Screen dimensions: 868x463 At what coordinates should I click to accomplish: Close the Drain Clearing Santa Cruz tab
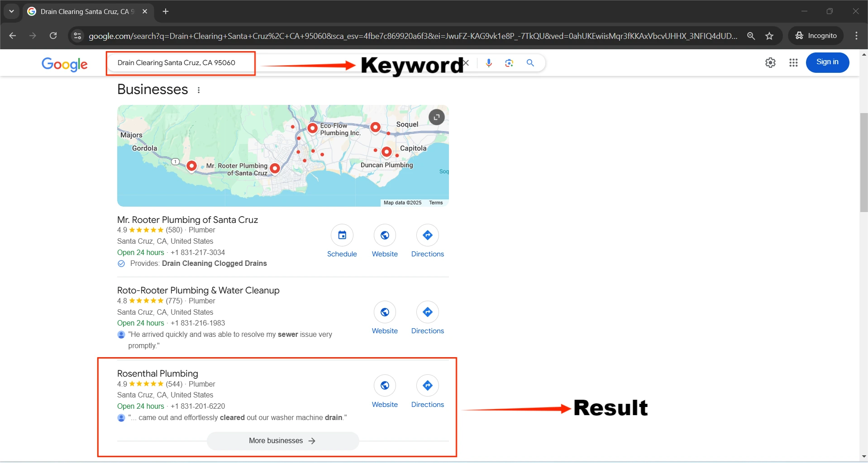(145, 11)
